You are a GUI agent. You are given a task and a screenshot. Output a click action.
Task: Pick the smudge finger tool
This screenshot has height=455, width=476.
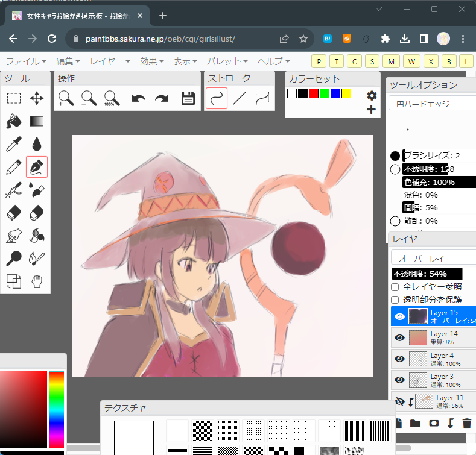[x=14, y=236]
